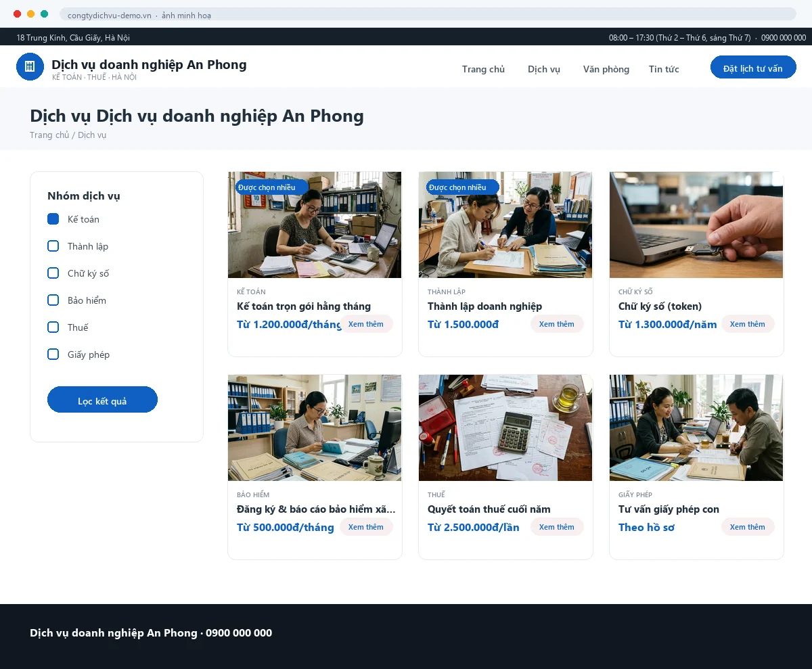The image size is (812, 669).
Task: Click Xem thêm for Chữ ký số (token)
Action: pos(748,324)
